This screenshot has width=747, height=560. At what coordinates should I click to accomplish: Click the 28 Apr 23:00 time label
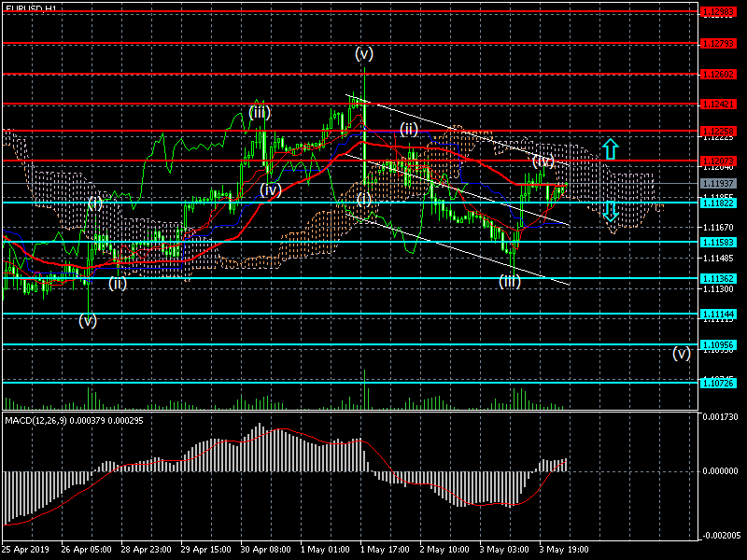[x=146, y=550]
